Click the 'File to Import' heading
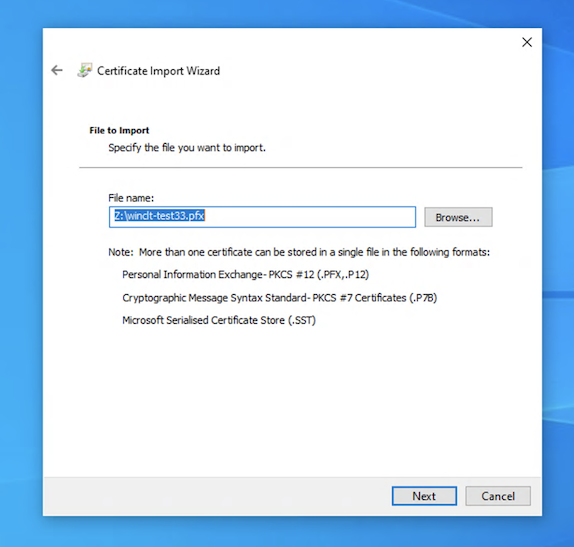 [119, 130]
